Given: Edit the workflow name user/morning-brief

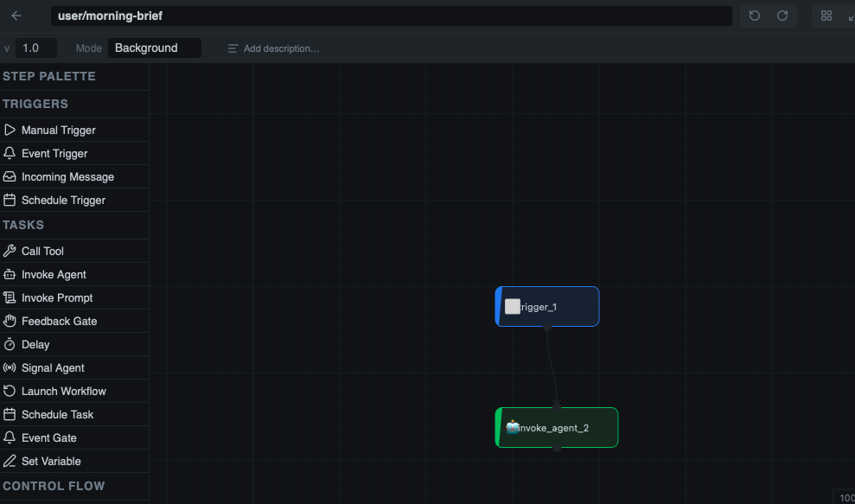Looking at the screenshot, I should (394, 16).
